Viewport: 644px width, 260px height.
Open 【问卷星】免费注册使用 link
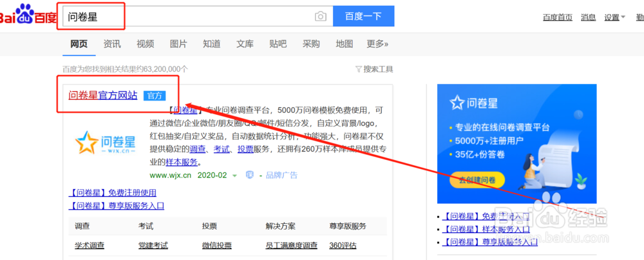click(113, 192)
